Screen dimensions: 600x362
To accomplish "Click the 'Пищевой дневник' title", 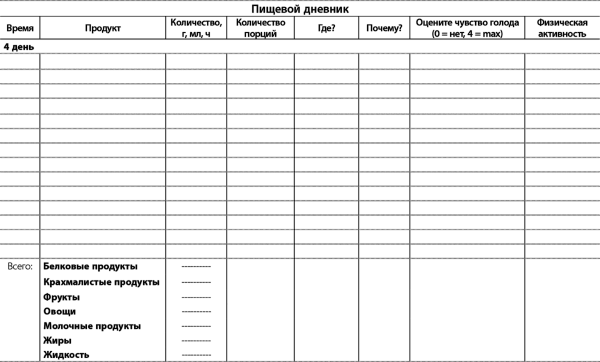I will click(x=300, y=9).
